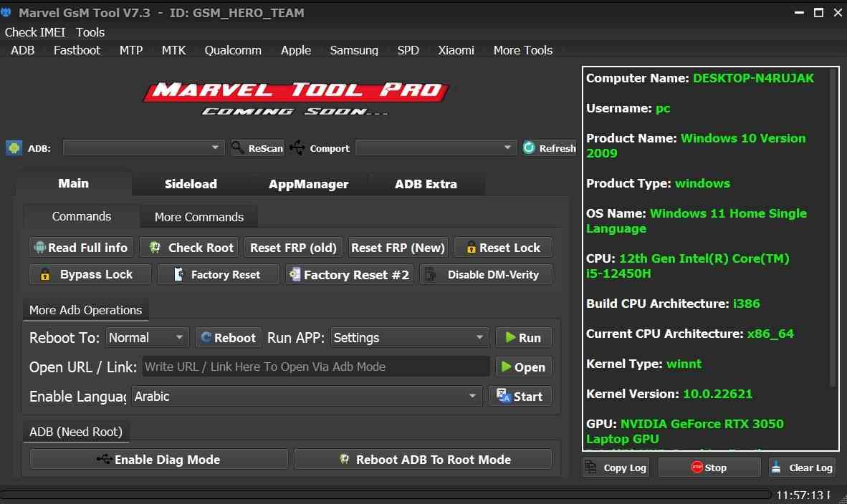This screenshot has height=504, width=847.
Task: Click the phone icon on Factory Reset
Action: pos(179,274)
